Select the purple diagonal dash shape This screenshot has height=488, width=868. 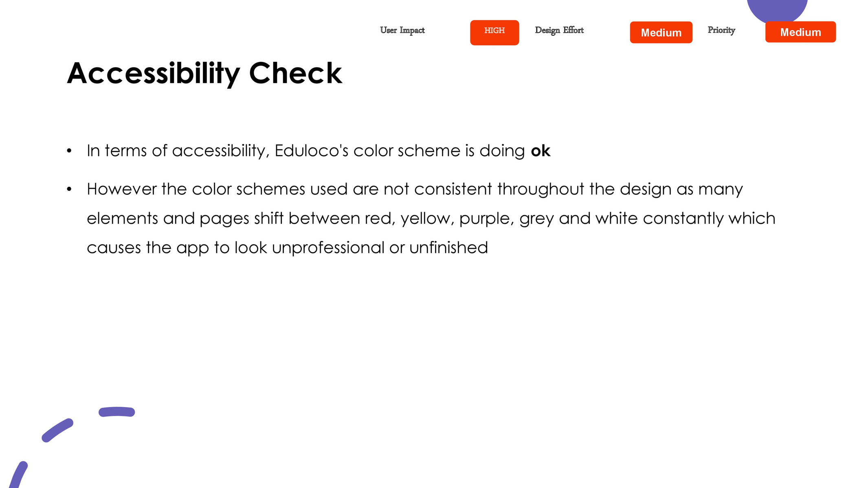[57, 430]
